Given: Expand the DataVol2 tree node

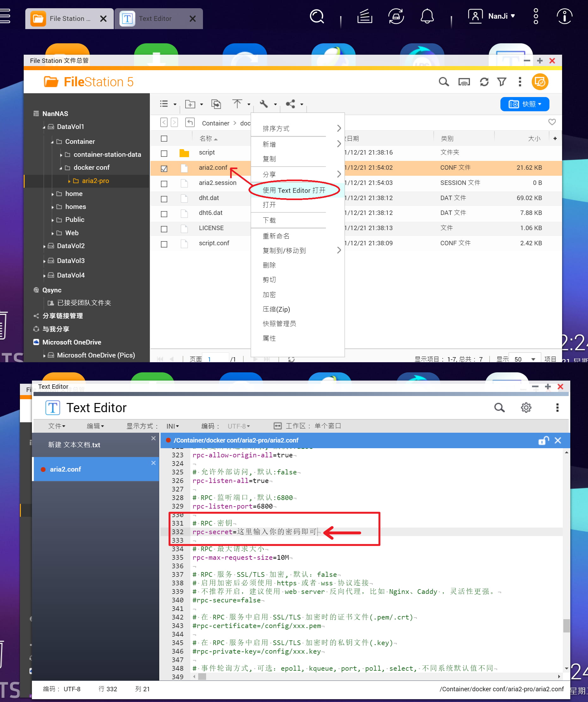Looking at the screenshot, I should click(x=45, y=246).
